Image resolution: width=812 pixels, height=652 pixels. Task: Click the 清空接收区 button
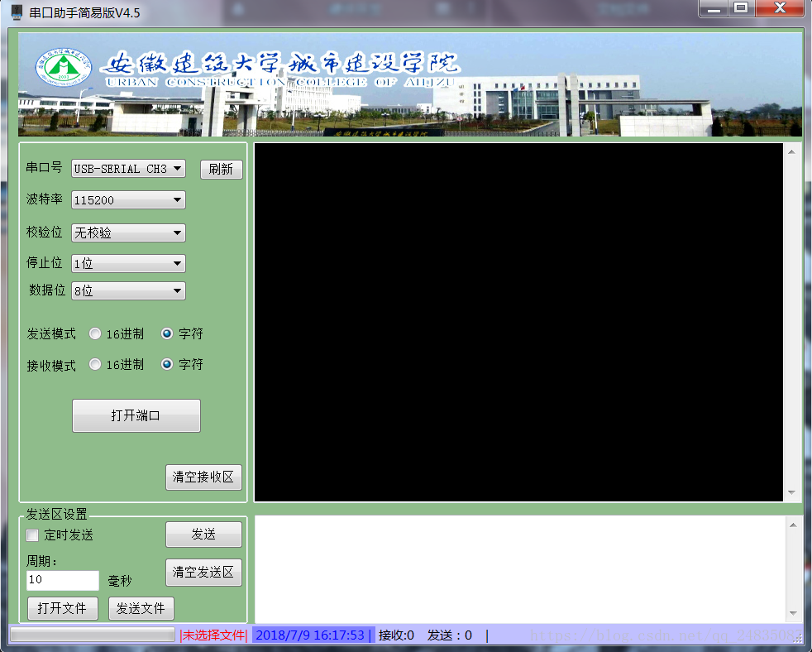tap(203, 477)
